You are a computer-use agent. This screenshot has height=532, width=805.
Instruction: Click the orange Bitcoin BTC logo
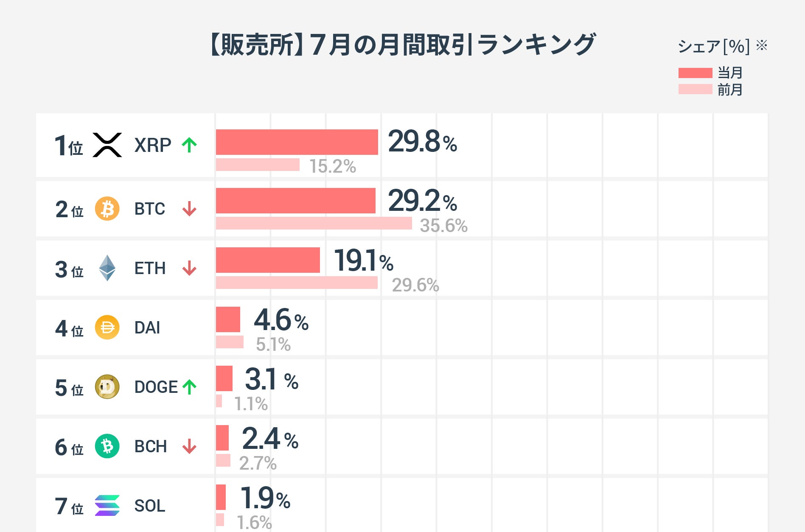[107, 209]
